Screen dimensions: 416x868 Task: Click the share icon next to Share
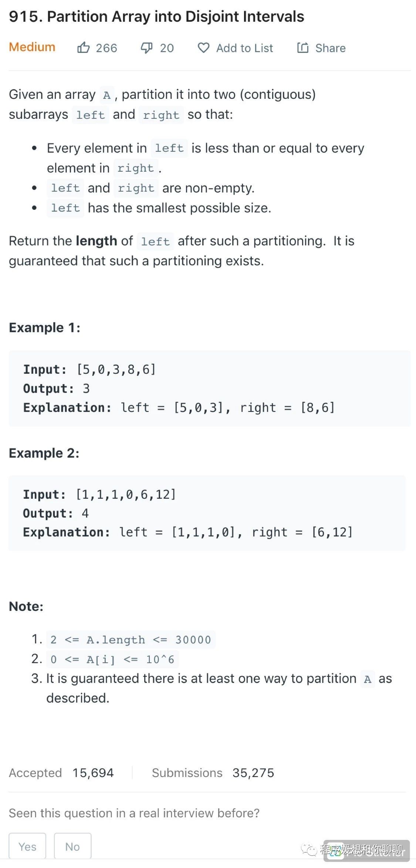(302, 48)
